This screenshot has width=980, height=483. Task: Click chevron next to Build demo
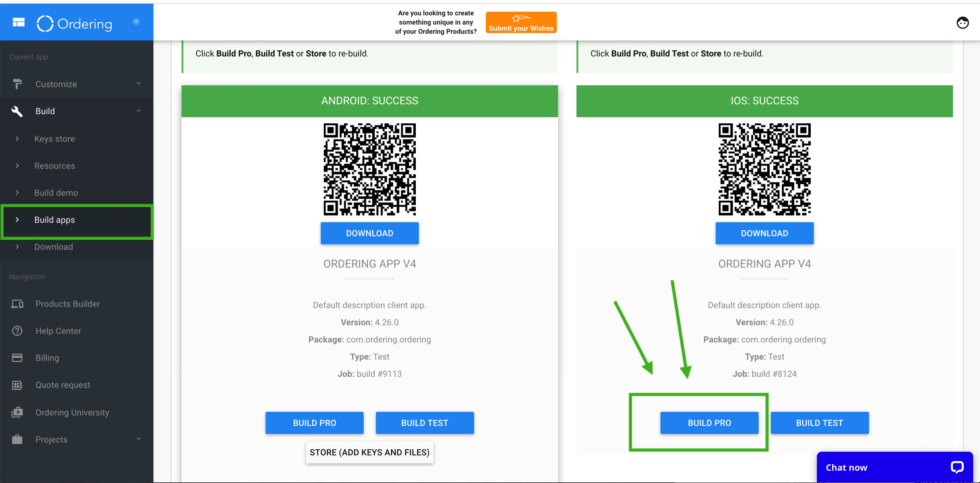17,193
